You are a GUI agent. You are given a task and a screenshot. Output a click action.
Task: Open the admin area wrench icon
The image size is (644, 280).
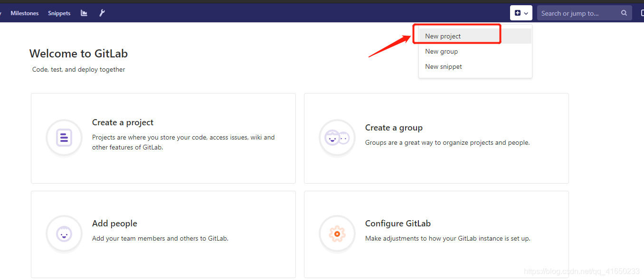[102, 13]
